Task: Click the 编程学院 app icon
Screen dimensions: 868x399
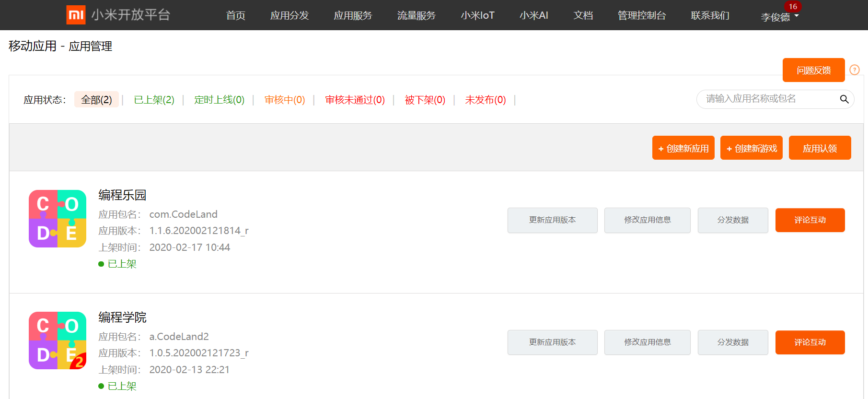Action: pyautogui.click(x=58, y=340)
